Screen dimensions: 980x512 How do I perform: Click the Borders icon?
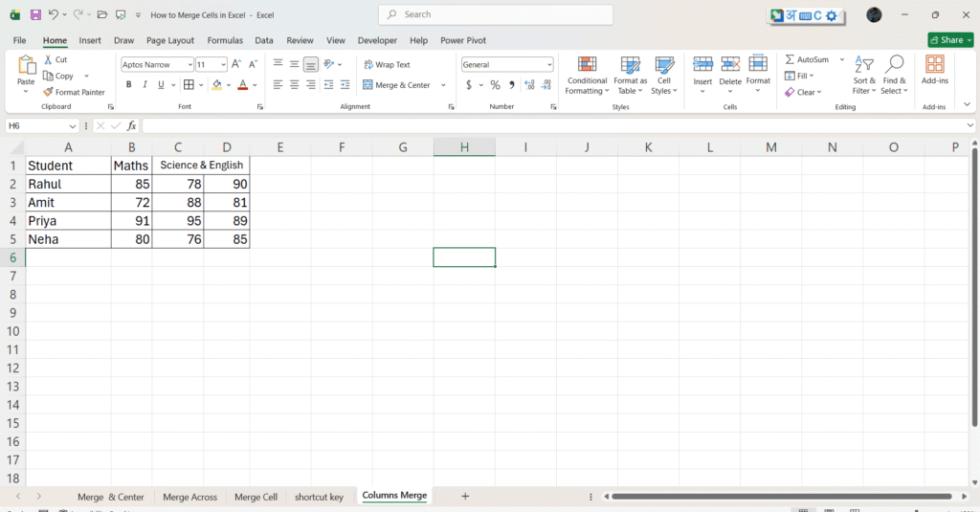[189, 84]
